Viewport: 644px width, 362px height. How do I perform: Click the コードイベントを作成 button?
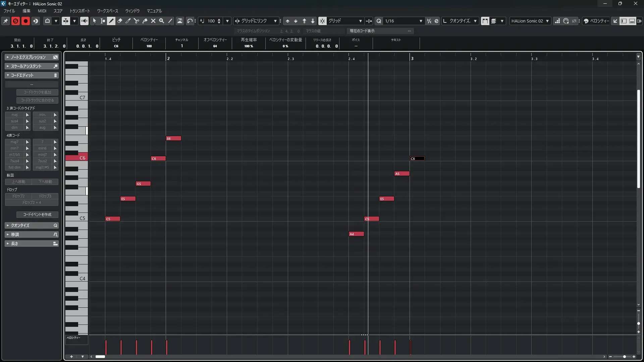(37, 215)
